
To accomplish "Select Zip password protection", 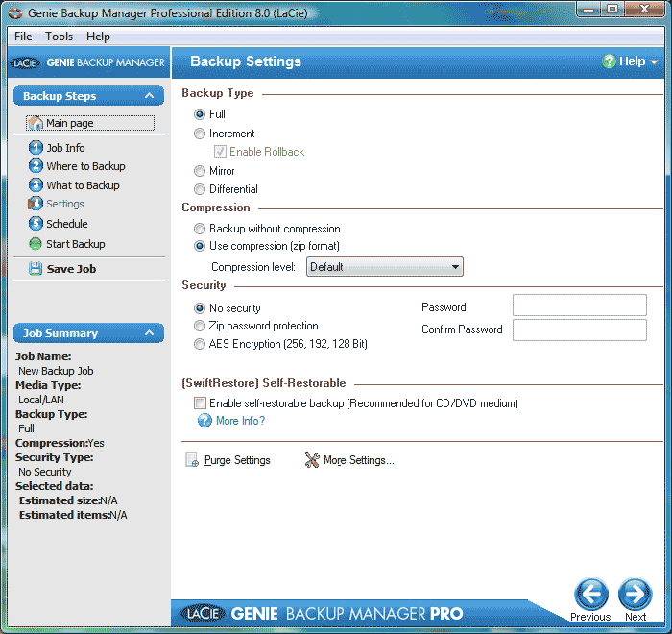I will pos(200,326).
